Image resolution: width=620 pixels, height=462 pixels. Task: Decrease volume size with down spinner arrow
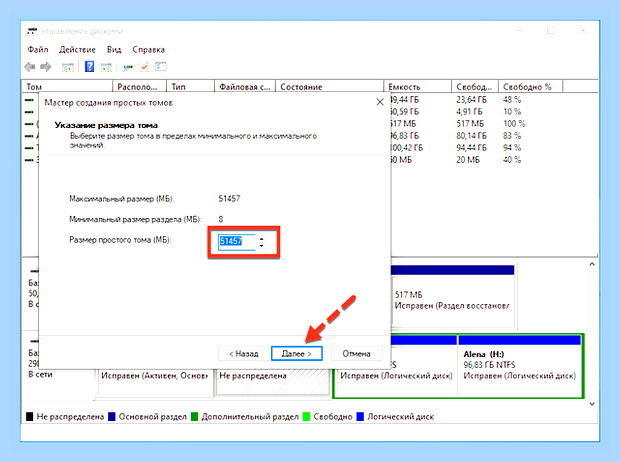(261, 246)
